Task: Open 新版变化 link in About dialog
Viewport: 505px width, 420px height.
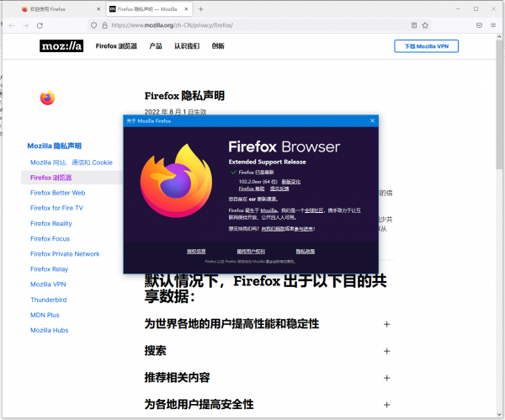Action: 291,181
